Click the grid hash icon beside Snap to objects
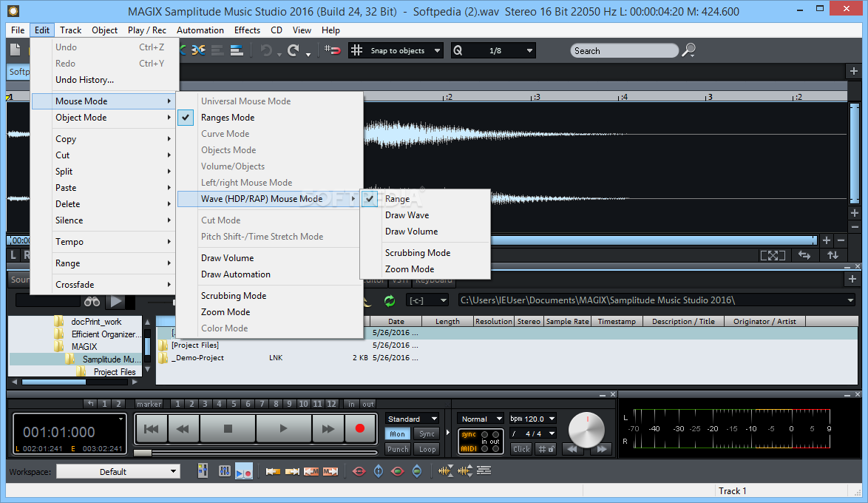The height and width of the screenshot is (503, 868). click(x=357, y=50)
